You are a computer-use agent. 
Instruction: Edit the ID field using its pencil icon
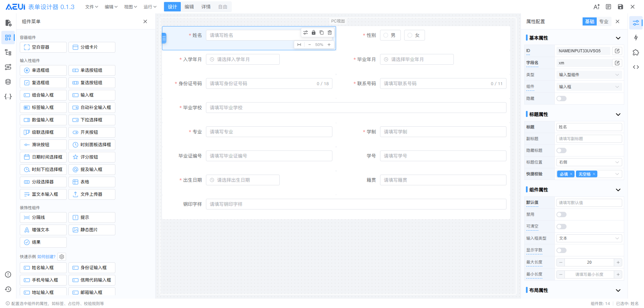point(618,51)
